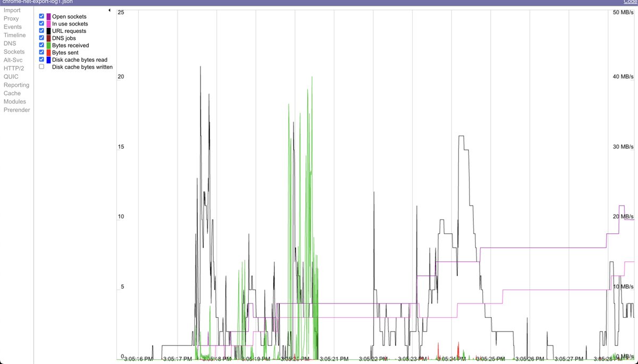Click the pink In use sockets swatch
Image resolution: width=638 pixels, height=364 pixels.
[x=48, y=24]
